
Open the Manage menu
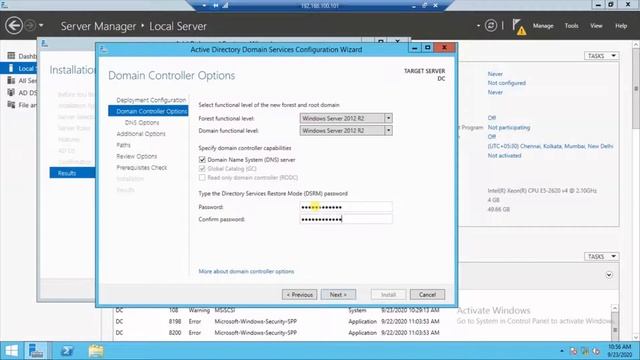coord(543,26)
